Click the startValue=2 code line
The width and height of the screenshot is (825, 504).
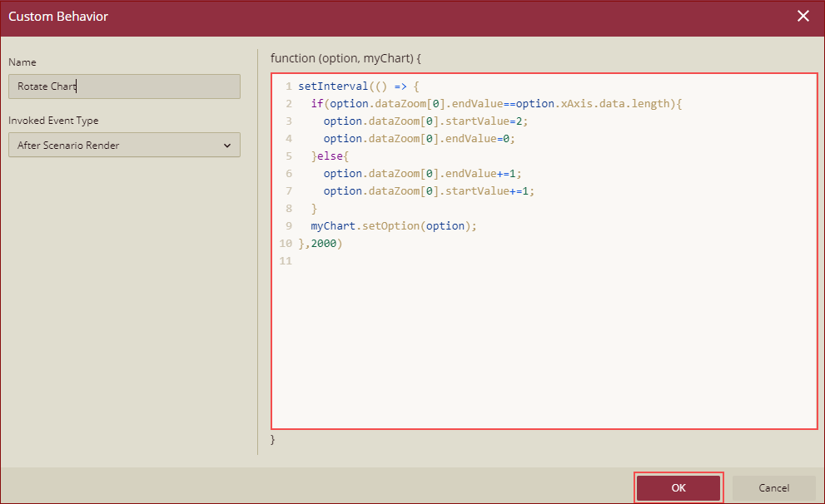425,121
